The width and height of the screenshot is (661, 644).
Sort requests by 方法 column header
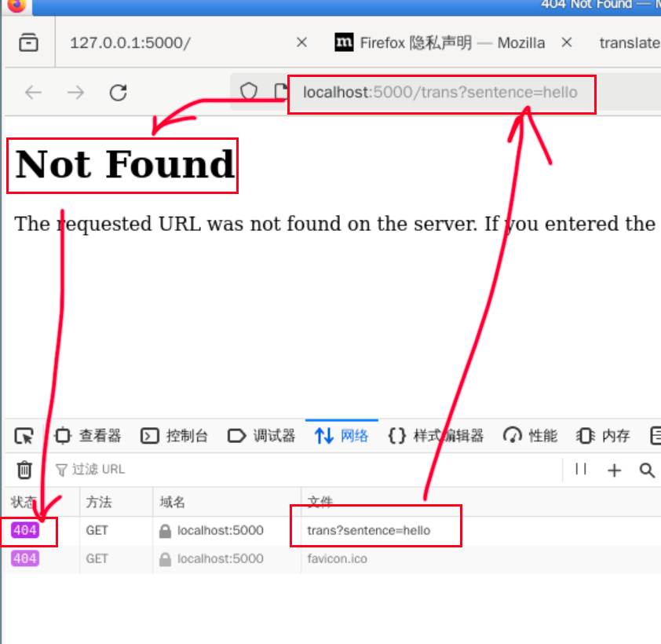click(99, 502)
